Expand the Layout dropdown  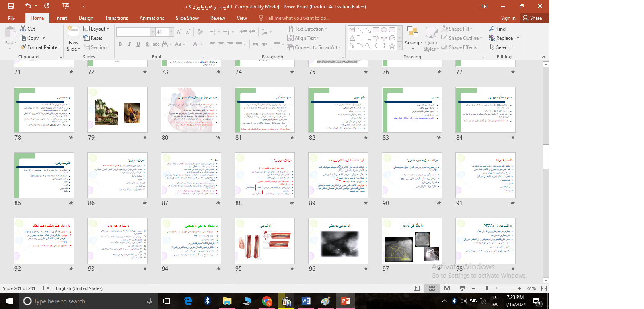96,29
